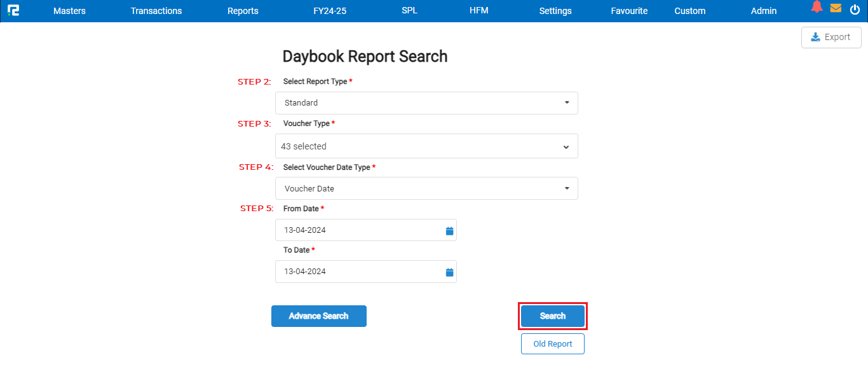Image resolution: width=868 pixels, height=388 pixels.
Task: Click the Export button
Action: (831, 38)
